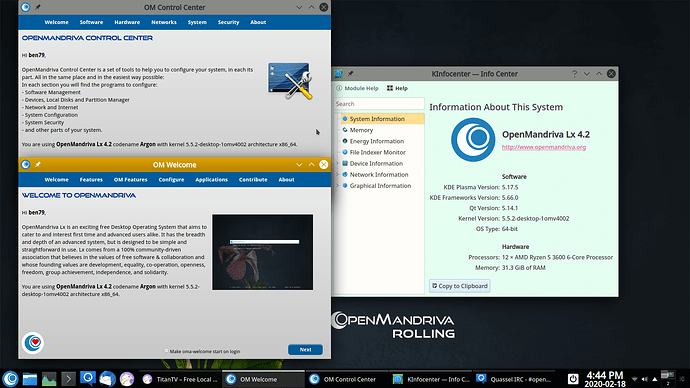Launch the Quassel chat icon in the taskbar
Viewport: 690px width, 388px height.
88,379
